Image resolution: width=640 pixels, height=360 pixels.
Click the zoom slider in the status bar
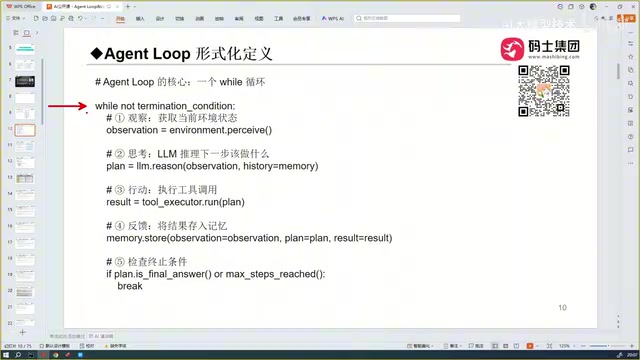coord(608,346)
